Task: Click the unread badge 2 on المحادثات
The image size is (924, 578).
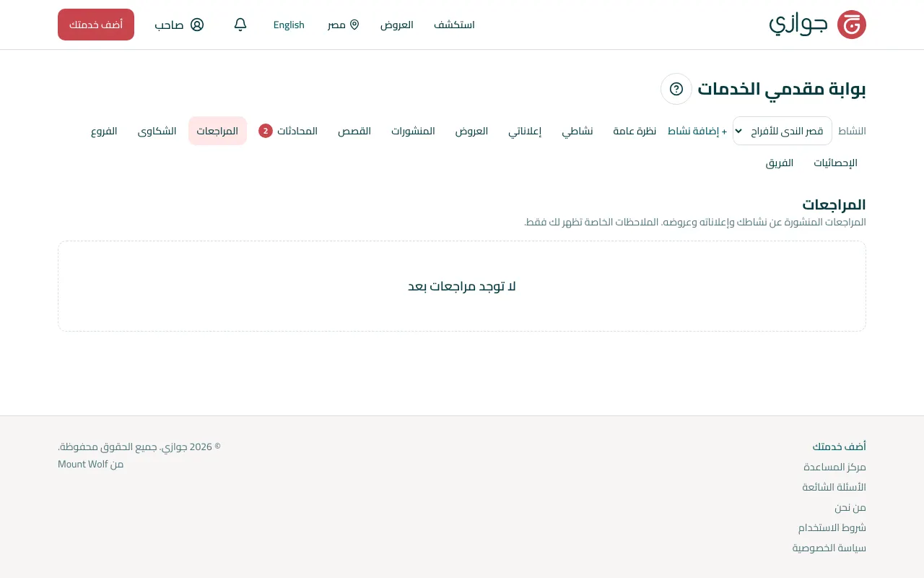Action: [x=266, y=131]
